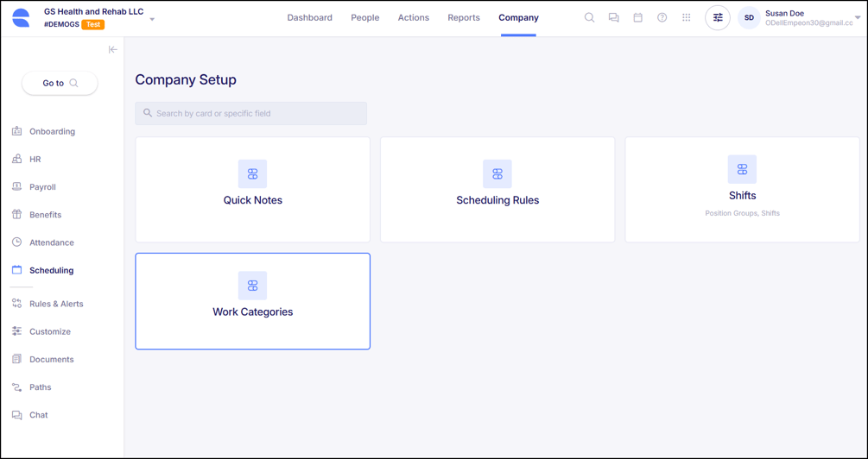The width and height of the screenshot is (868, 459).
Task: Click the help question mark icon
Action: tap(662, 17)
